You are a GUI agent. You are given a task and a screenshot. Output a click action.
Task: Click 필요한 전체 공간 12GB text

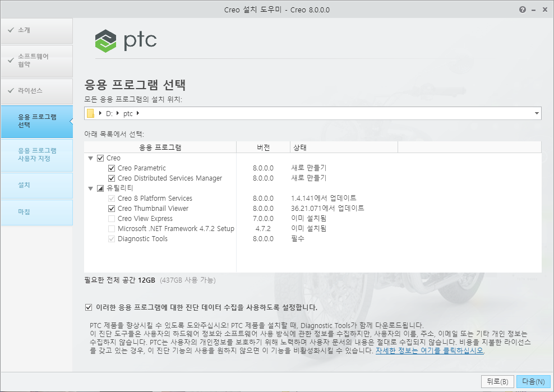(120, 280)
